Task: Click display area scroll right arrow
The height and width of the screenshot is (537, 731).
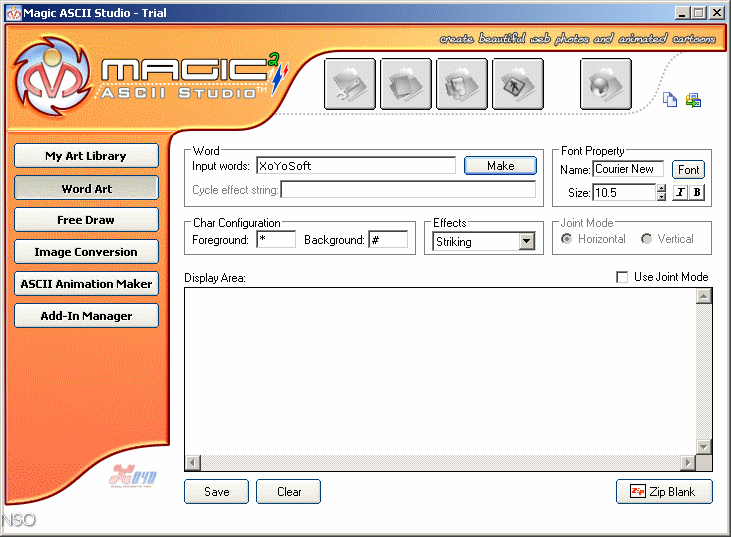Action: point(688,463)
